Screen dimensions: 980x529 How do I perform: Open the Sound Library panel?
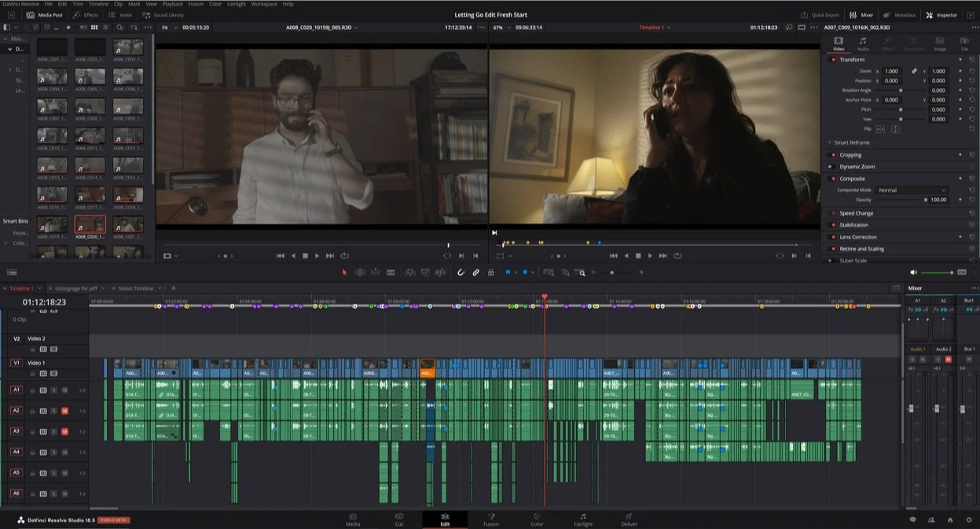click(x=163, y=15)
